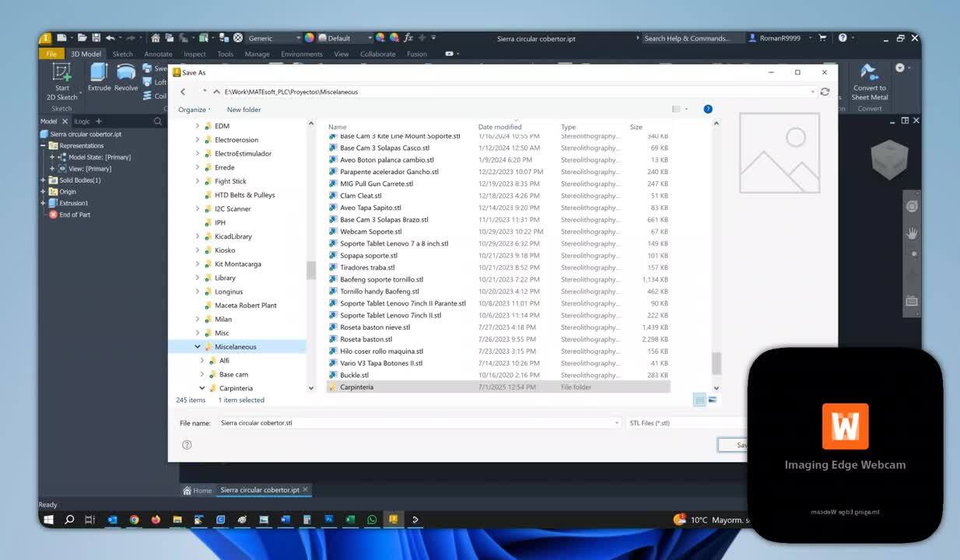Collapse the Miscelaneous folder in the sidebar
The width and height of the screenshot is (960, 560).
[x=198, y=346]
